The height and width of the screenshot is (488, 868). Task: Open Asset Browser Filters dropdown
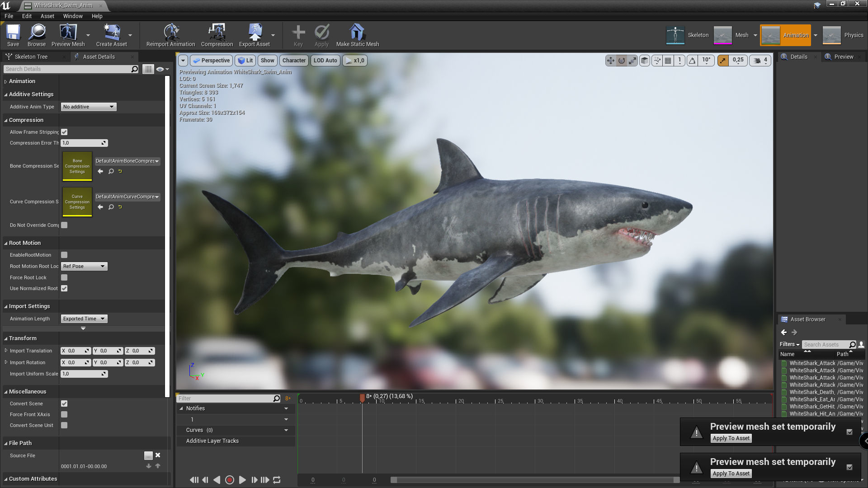click(x=789, y=344)
